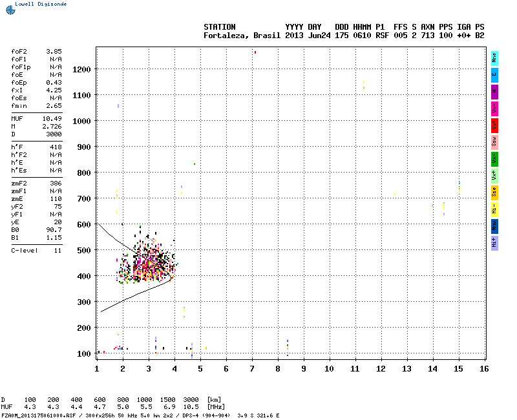Select the dark green Vx- legend swatch
The height and width of the screenshot is (420, 517).
pyautogui.click(x=494, y=159)
